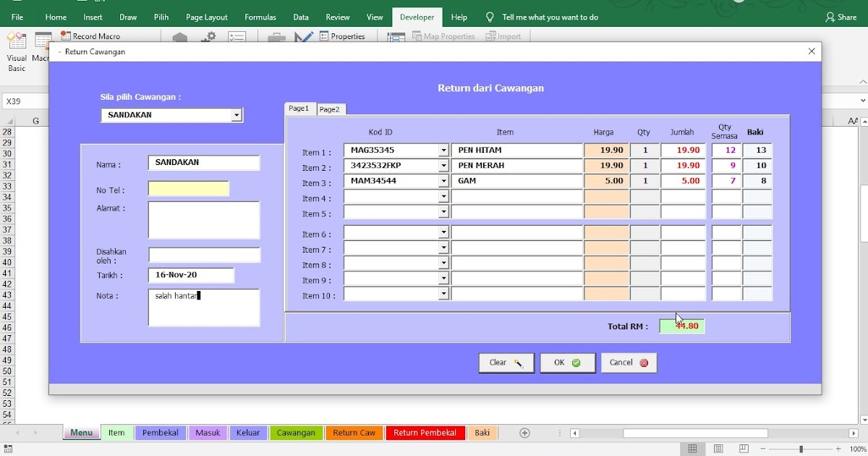Click the Record Macro button
This screenshot has height=456, width=868.
pos(91,36)
